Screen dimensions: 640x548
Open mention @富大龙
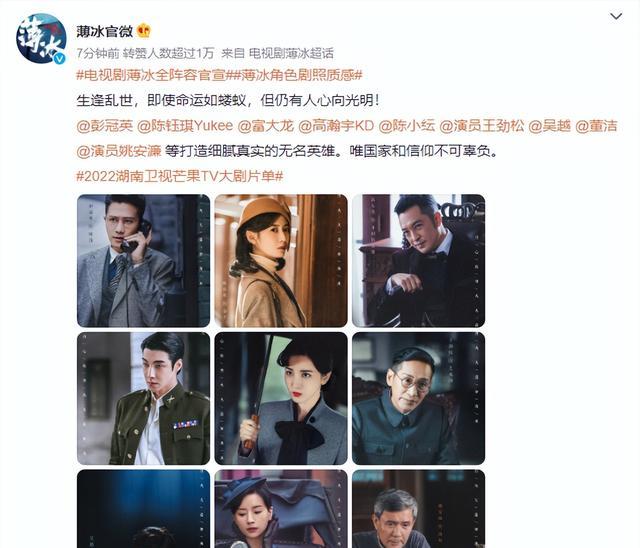265,126
